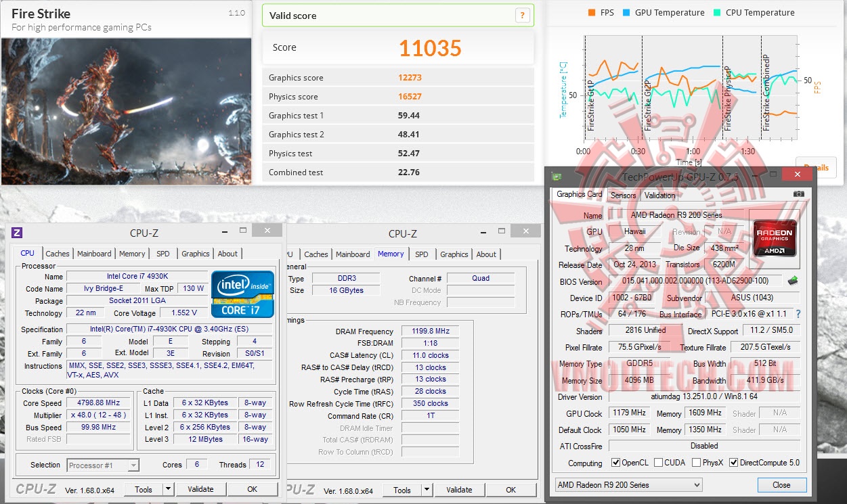This screenshot has height=504, width=847.
Task: Click the Fire Strike preview image
Action: pyautogui.click(x=126, y=112)
